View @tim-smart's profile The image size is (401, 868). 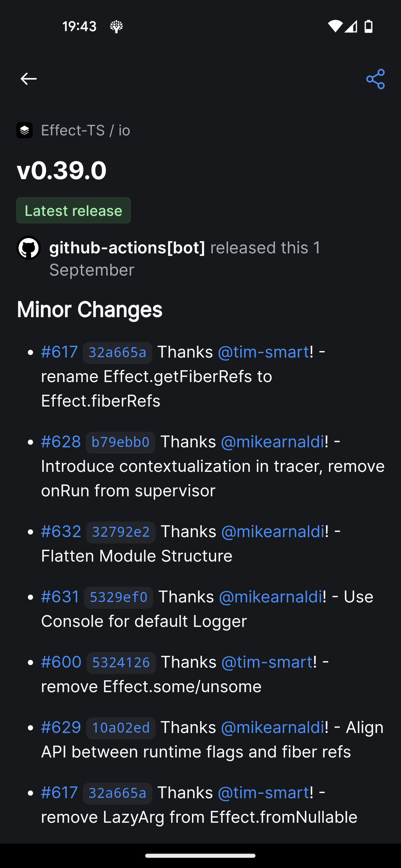263,352
